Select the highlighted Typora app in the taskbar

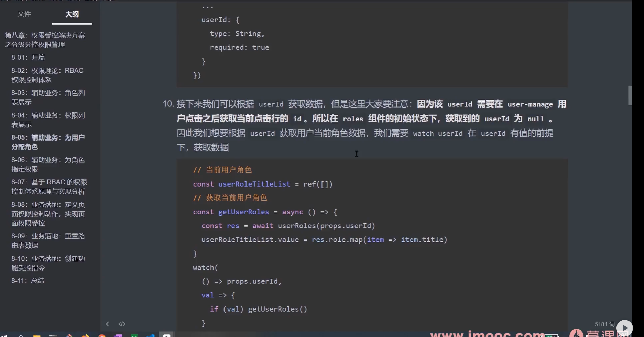(x=167, y=336)
